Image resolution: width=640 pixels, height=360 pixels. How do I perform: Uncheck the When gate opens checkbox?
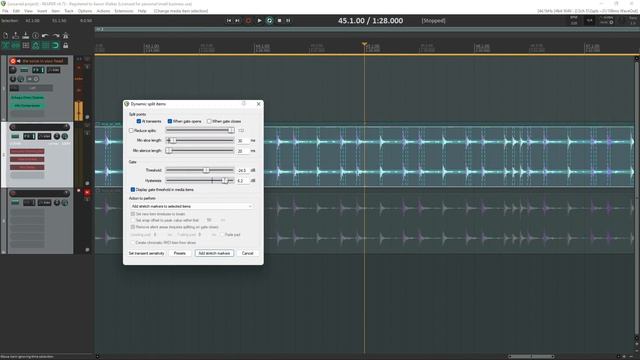[170, 121]
